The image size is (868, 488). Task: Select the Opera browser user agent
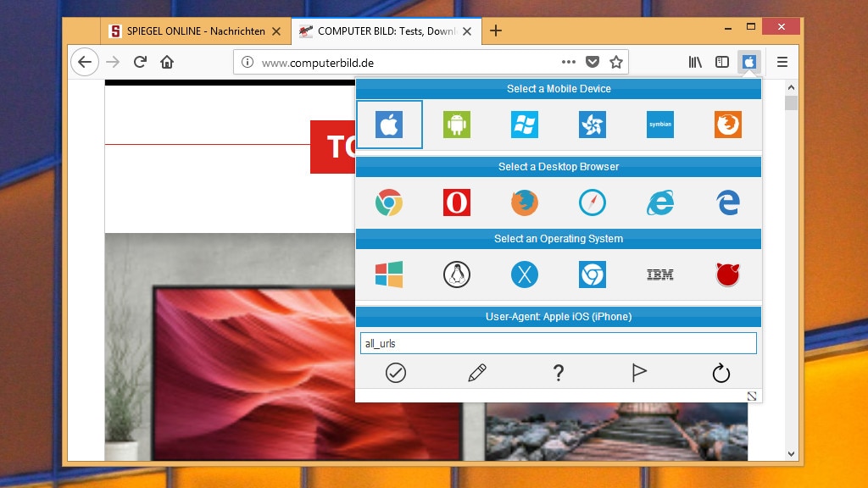pyautogui.click(x=457, y=202)
